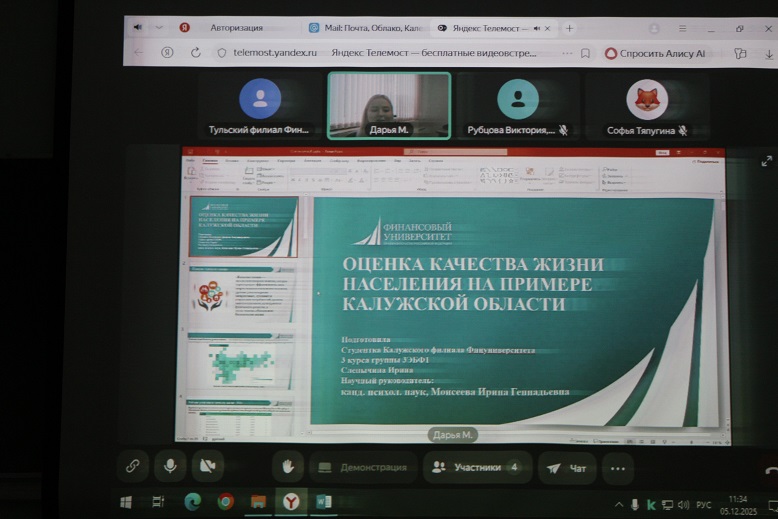This screenshot has width=778, height=519.
Task: Open the three-dots more options menu
Action: (617, 467)
